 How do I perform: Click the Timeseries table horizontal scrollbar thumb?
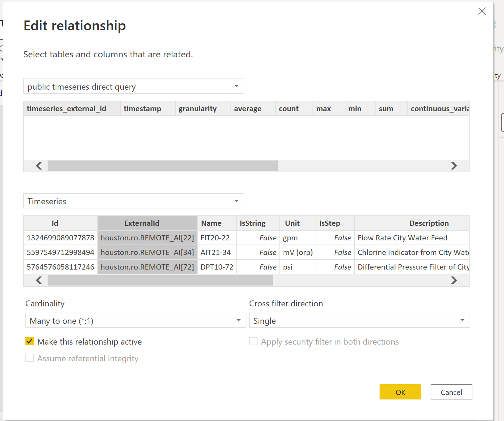tap(160, 280)
